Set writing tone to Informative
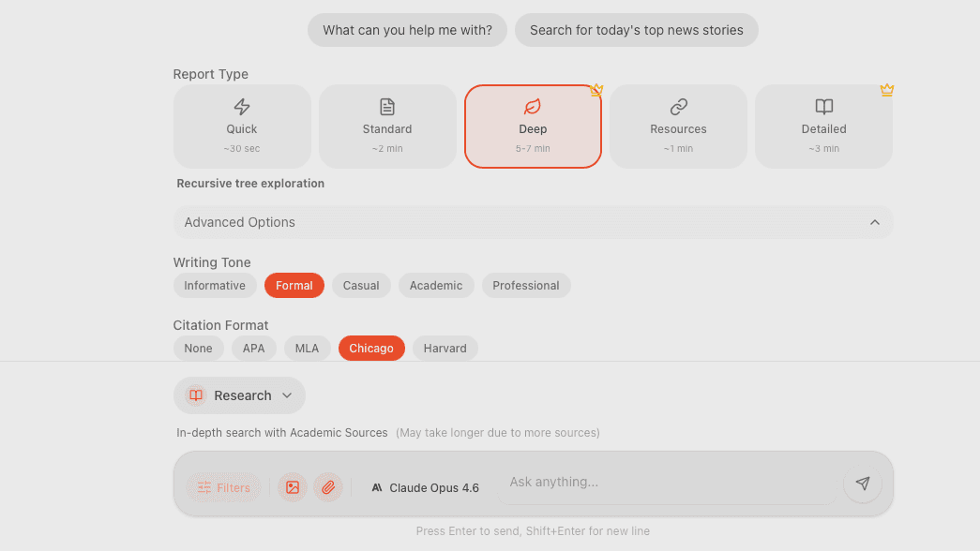980x551 pixels. point(215,286)
